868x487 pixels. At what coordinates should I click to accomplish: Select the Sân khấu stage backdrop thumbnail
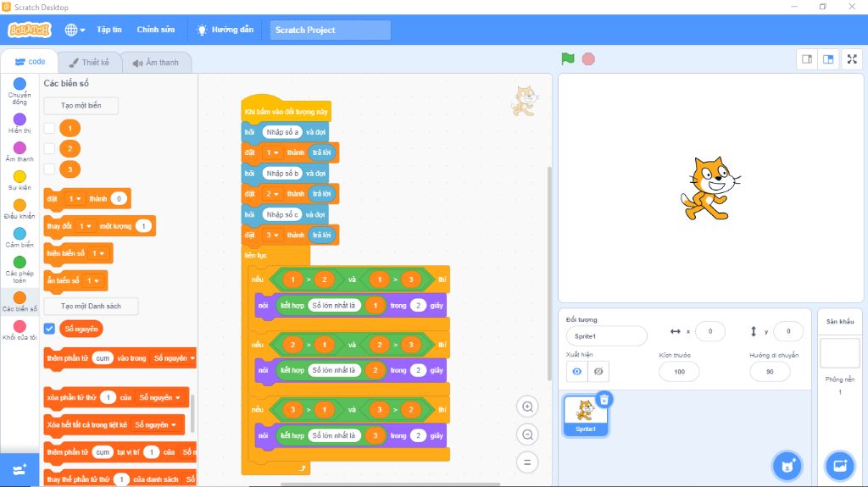click(840, 353)
